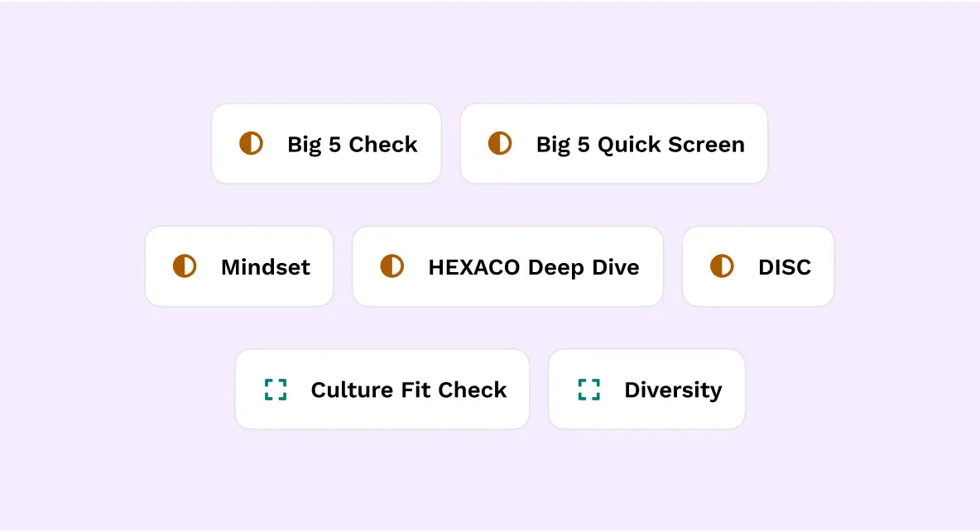
Task: Click the teal bracket icon on Diversity
Action: tap(588, 389)
